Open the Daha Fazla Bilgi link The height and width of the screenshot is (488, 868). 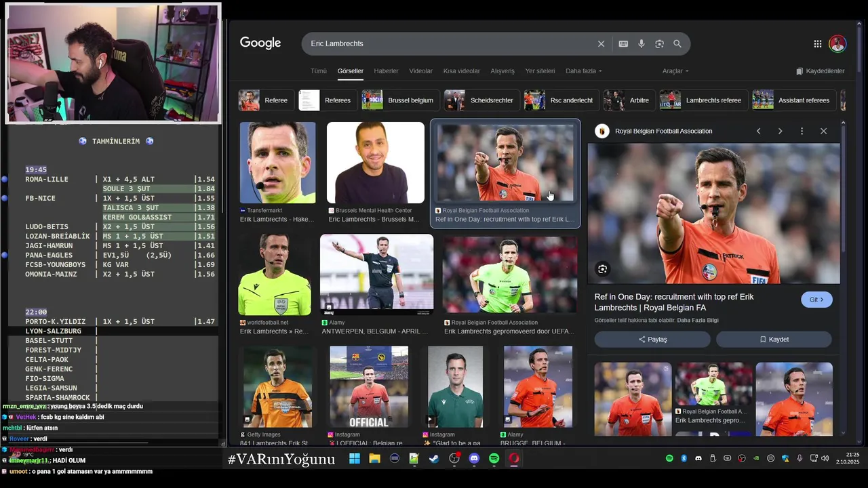pyautogui.click(x=698, y=321)
